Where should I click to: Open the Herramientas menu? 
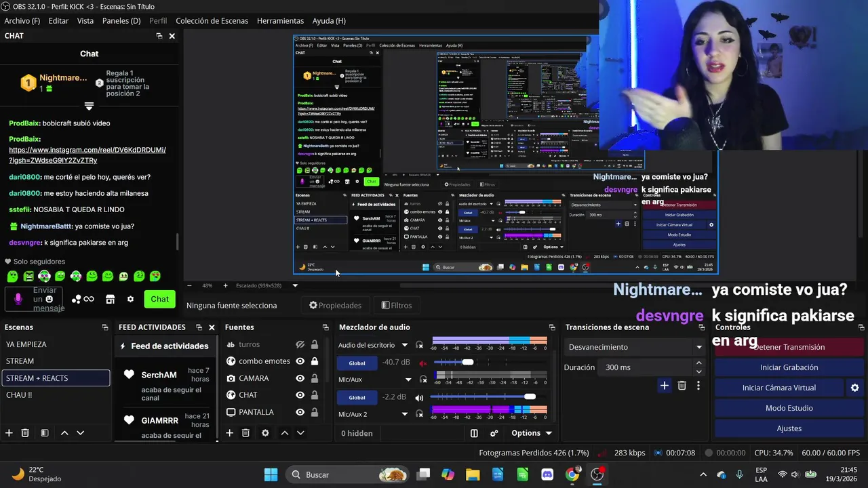coord(280,21)
